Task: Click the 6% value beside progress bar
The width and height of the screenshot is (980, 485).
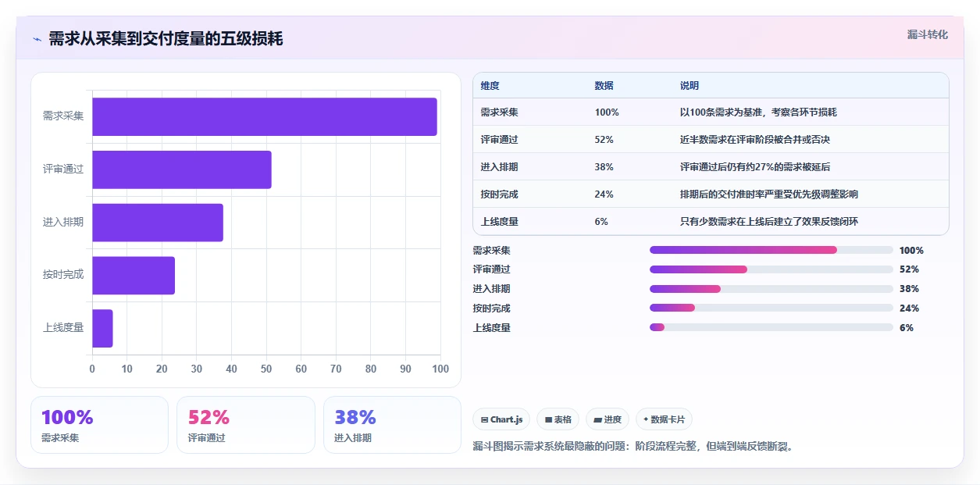Action: [x=907, y=328]
